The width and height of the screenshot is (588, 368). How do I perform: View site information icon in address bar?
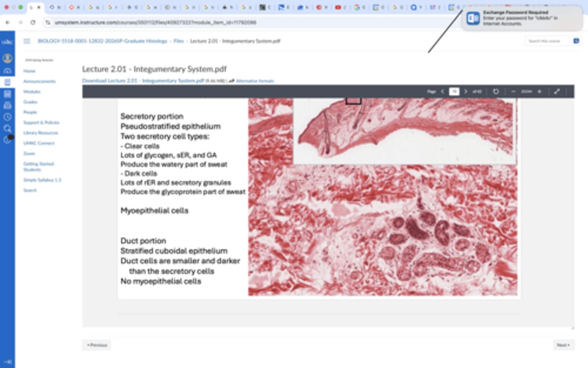(x=48, y=22)
